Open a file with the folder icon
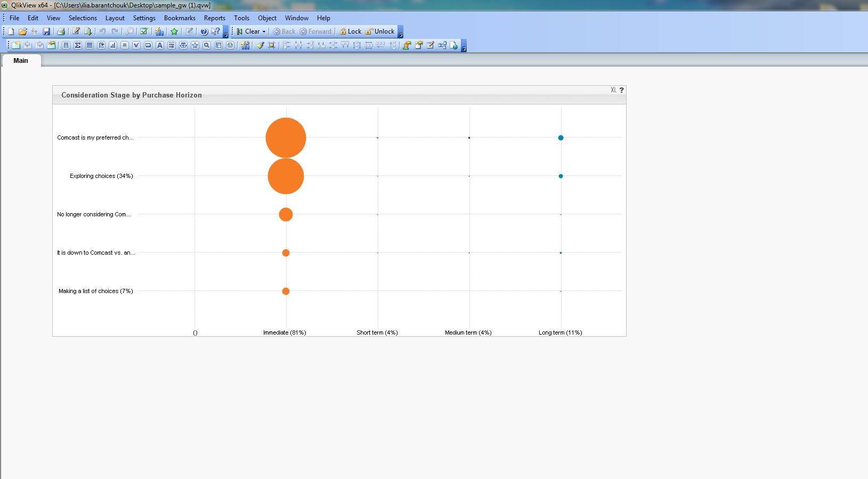 click(x=23, y=31)
